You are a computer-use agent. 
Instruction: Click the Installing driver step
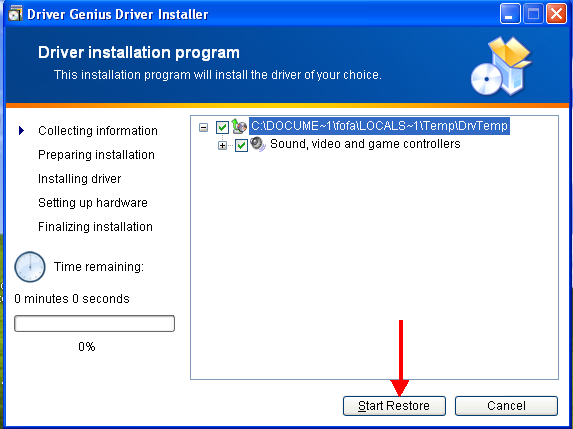click(80, 179)
